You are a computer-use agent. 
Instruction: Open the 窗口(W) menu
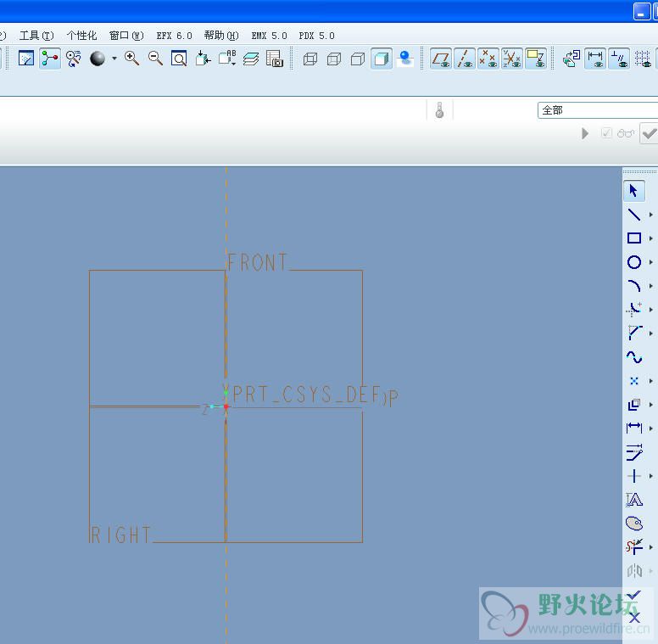[126, 36]
